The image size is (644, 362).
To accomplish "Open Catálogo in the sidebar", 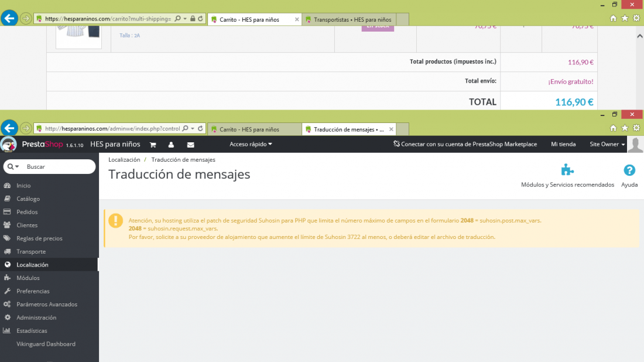I will (x=49, y=199).
